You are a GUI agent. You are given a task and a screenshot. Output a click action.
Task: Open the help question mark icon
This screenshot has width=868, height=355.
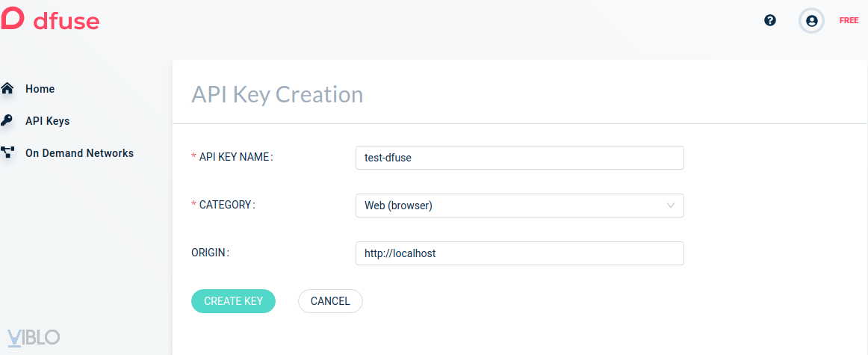click(770, 20)
